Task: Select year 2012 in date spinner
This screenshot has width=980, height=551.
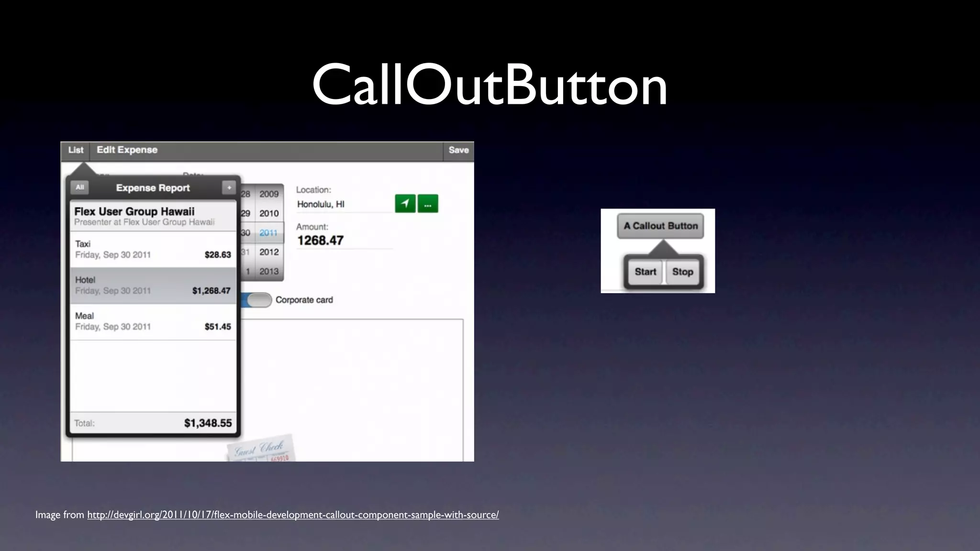Action: [x=269, y=252]
